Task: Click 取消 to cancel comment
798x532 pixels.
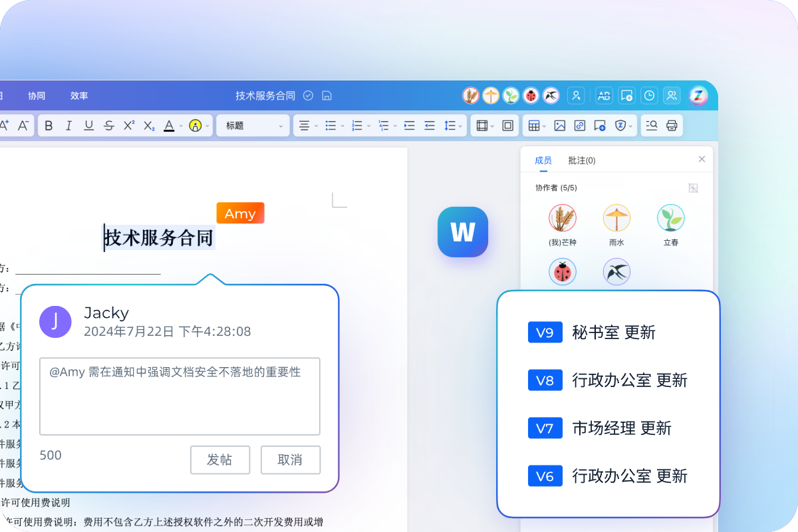Action: [x=290, y=460]
